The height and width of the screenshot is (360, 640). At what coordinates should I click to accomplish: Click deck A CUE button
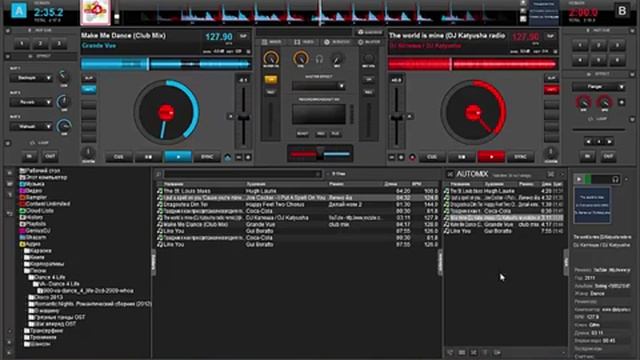tap(119, 157)
